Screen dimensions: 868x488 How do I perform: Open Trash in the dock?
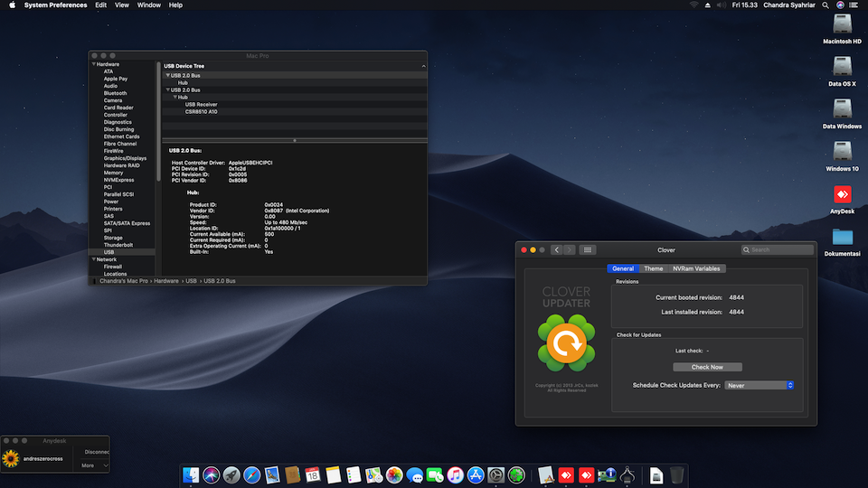pyautogui.click(x=676, y=475)
